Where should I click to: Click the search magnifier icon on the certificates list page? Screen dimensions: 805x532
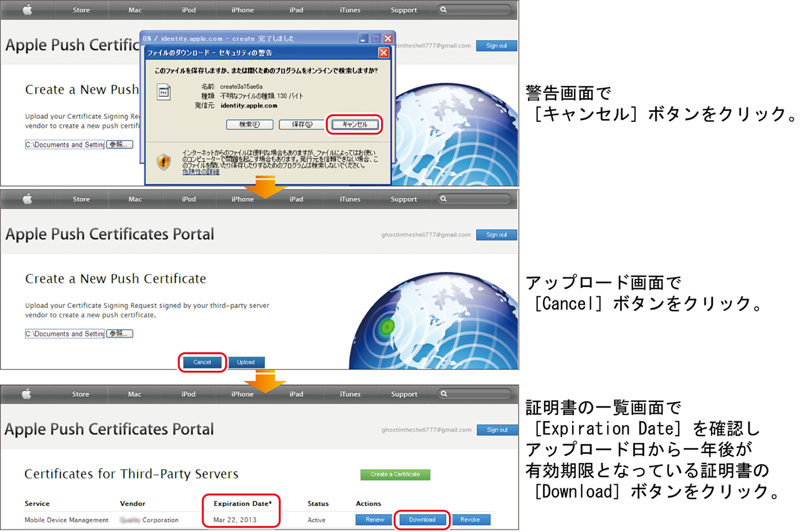pyautogui.click(x=443, y=394)
